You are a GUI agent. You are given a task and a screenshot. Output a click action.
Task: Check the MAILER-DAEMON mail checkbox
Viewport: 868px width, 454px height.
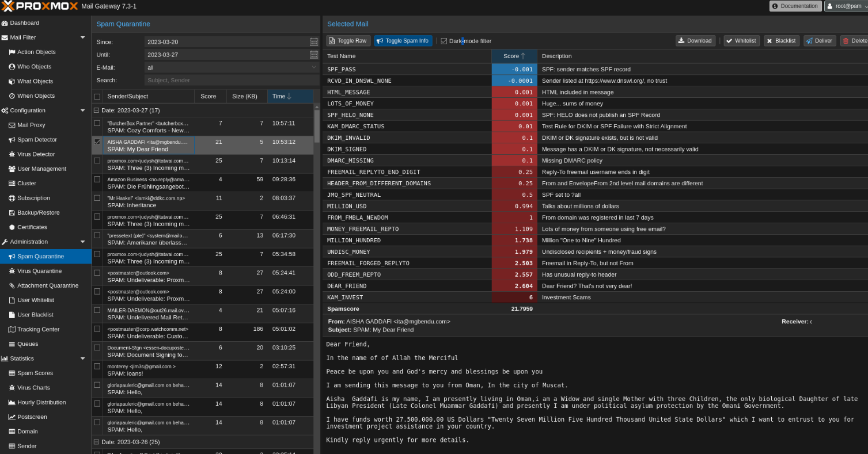pos(97,310)
